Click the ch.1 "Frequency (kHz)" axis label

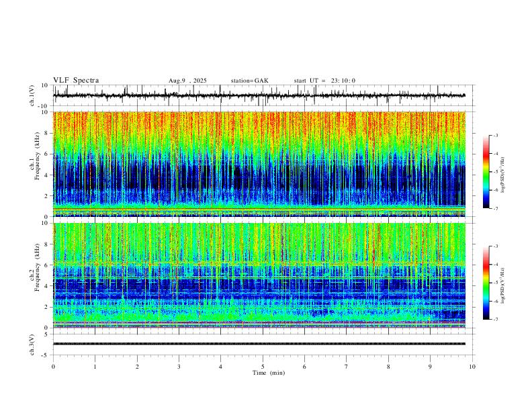[37, 156]
